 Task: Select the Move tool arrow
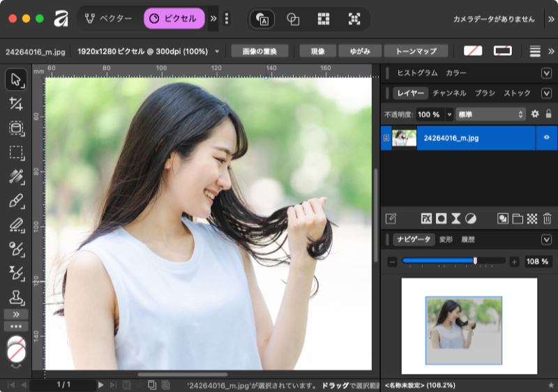click(17, 80)
